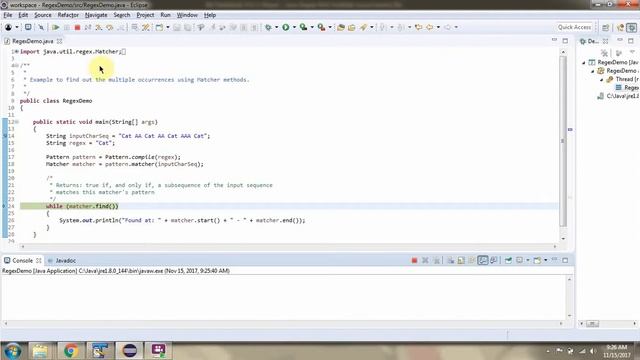Open Display Selected Console dropdown arrow
Screen dimensions: 640x360
tap(527, 260)
